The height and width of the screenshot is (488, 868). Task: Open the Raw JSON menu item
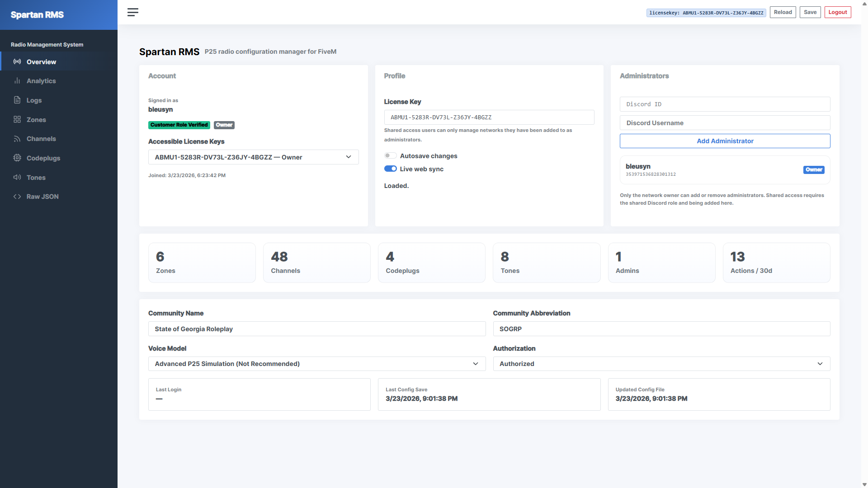[42, 197]
